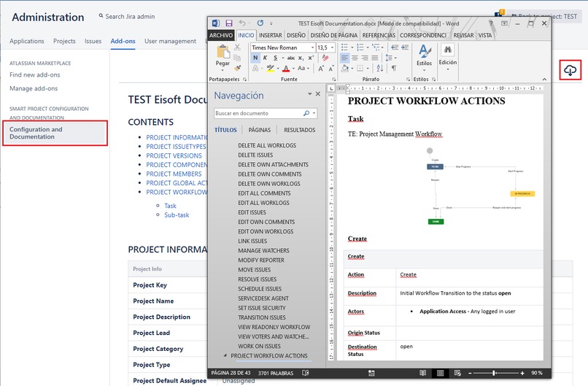Open PROJECT VERSIONS contents link
The image size is (588, 386).
coord(174,155)
